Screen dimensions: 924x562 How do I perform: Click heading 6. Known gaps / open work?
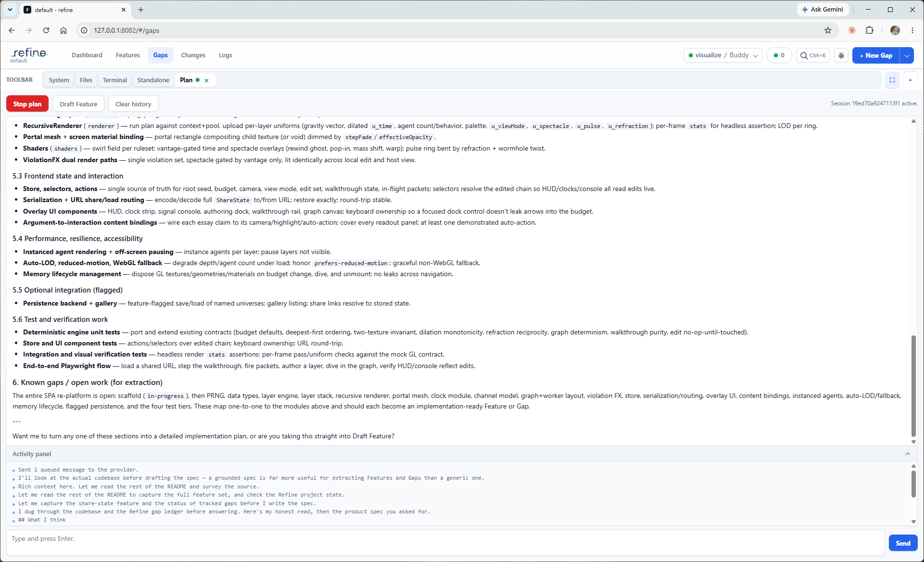pos(87,383)
